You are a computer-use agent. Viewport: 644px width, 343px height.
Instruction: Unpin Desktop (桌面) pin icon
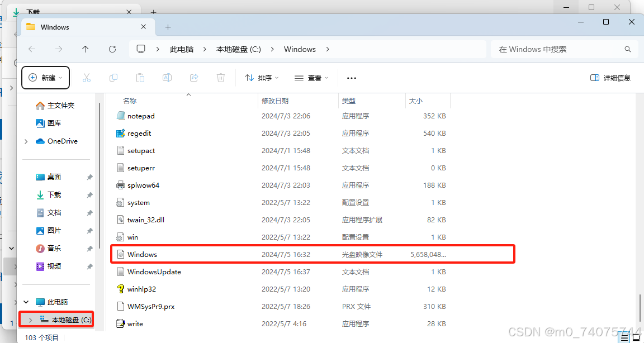(x=89, y=177)
